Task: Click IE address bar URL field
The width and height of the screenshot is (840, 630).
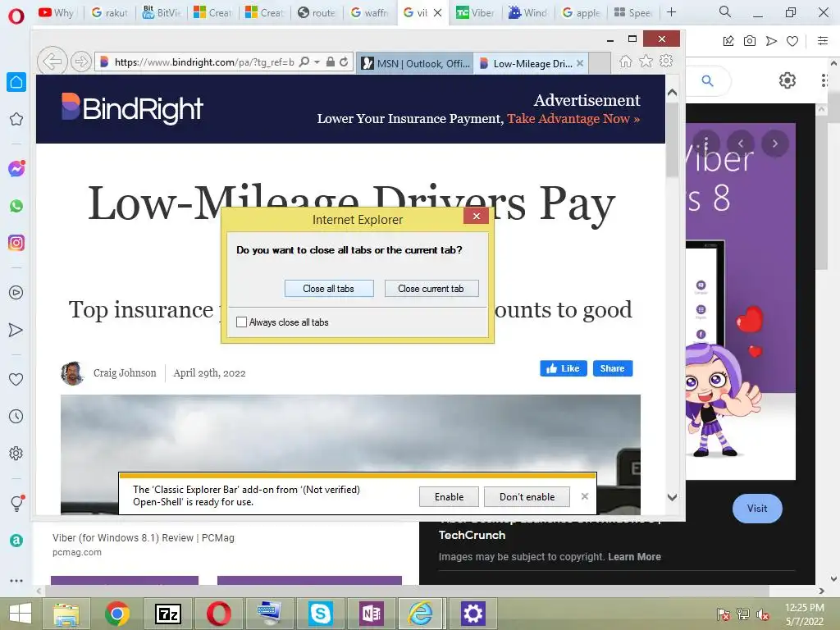Action: (204, 62)
